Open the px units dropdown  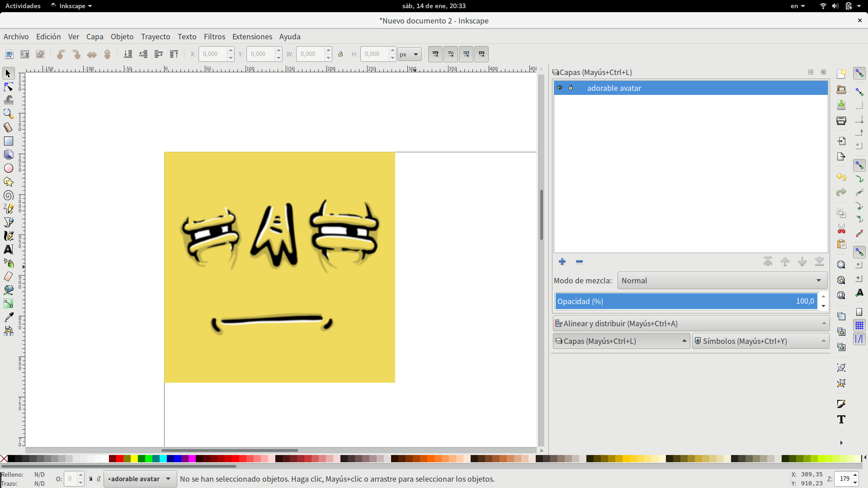tap(409, 54)
